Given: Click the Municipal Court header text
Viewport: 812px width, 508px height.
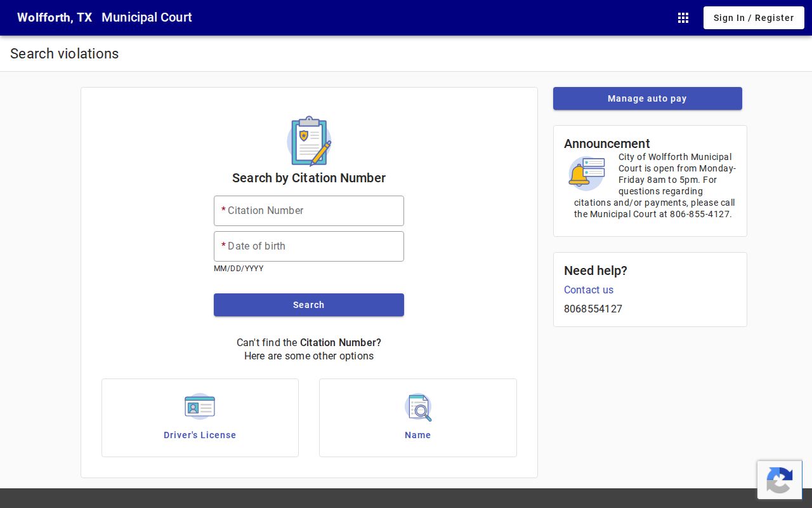Looking at the screenshot, I should point(147,18).
